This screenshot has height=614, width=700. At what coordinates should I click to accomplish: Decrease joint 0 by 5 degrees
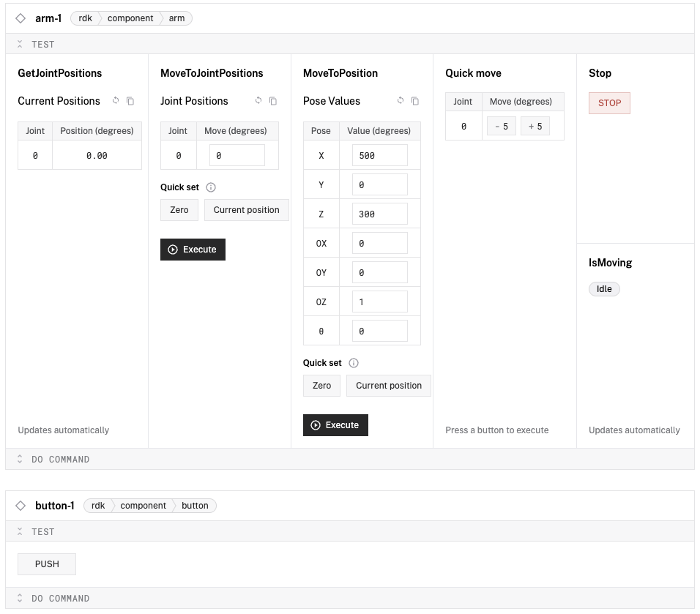point(502,127)
